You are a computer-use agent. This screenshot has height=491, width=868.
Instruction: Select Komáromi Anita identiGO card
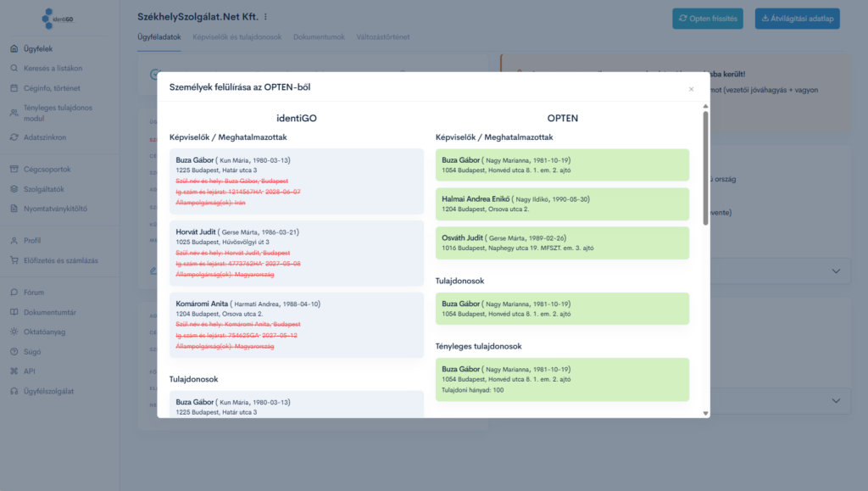(x=297, y=325)
